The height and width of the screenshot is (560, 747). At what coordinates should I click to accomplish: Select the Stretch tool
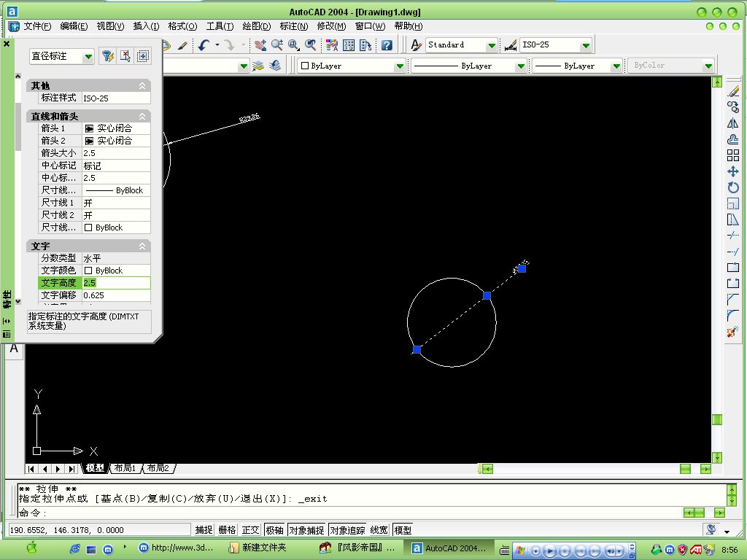pyautogui.click(x=733, y=219)
